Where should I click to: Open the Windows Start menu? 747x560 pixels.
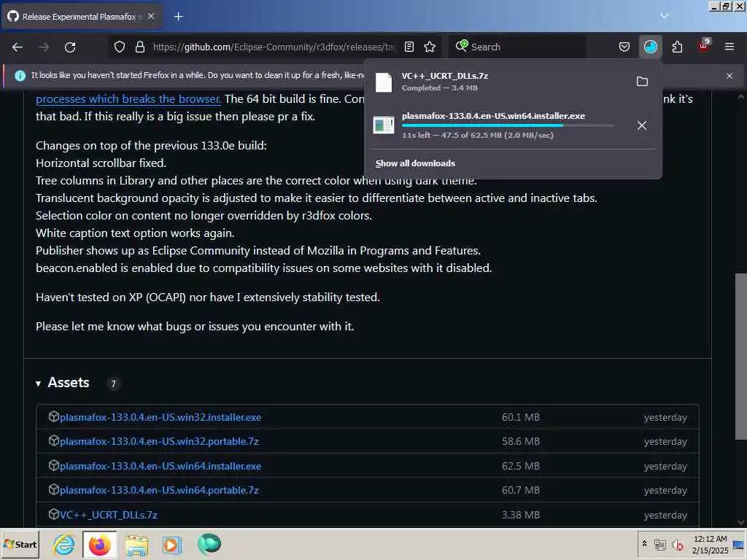pyautogui.click(x=20, y=544)
